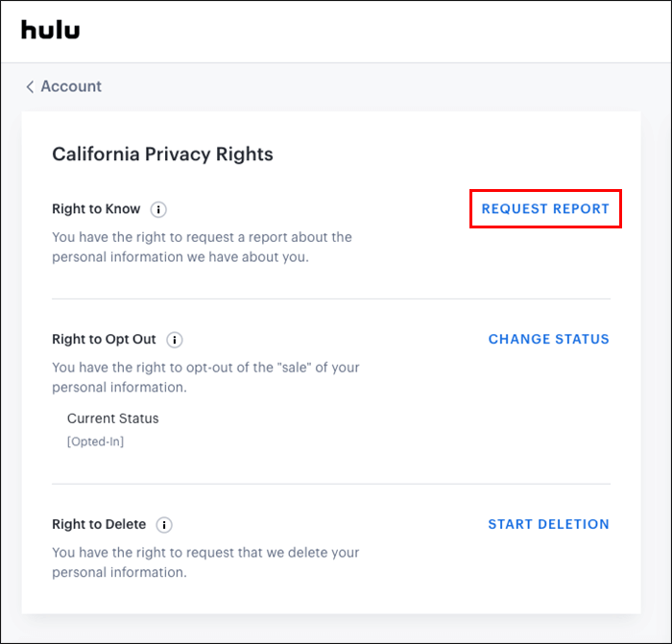
Task: Click START DELETION link
Action: click(548, 524)
